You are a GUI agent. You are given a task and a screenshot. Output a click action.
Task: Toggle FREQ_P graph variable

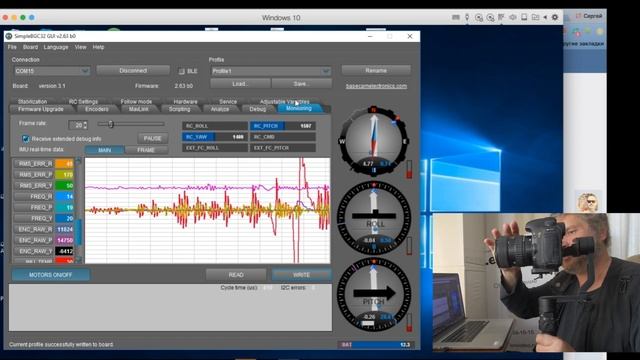click(34, 207)
